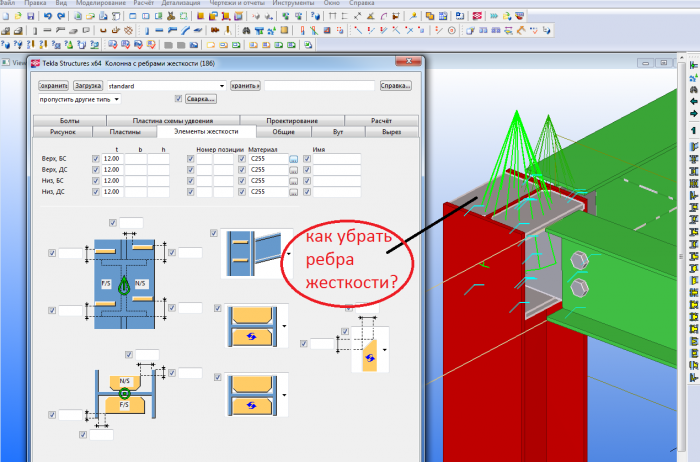The image size is (700, 462).
Task: Uncheck Низ, ДС material checkbox
Action: point(242,191)
